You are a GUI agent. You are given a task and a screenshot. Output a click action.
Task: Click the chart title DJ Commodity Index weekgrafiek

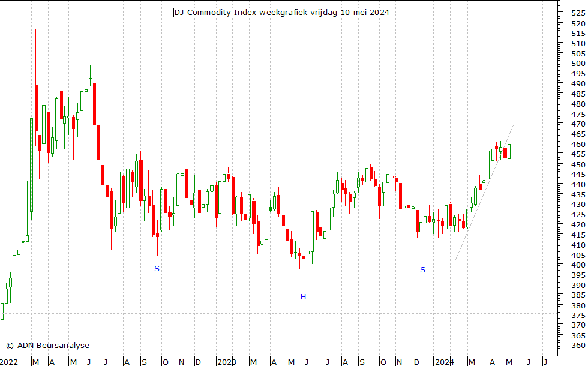click(x=282, y=13)
